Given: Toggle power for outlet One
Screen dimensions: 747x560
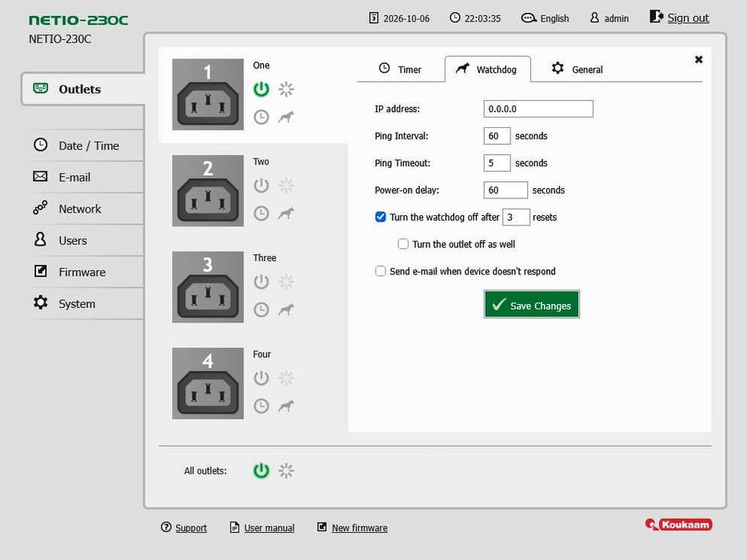Looking at the screenshot, I should [261, 89].
